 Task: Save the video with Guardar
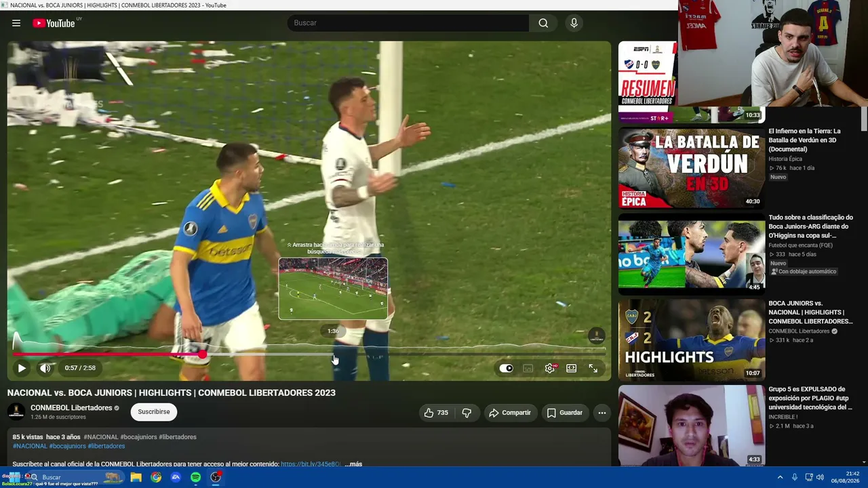point(565,413)
